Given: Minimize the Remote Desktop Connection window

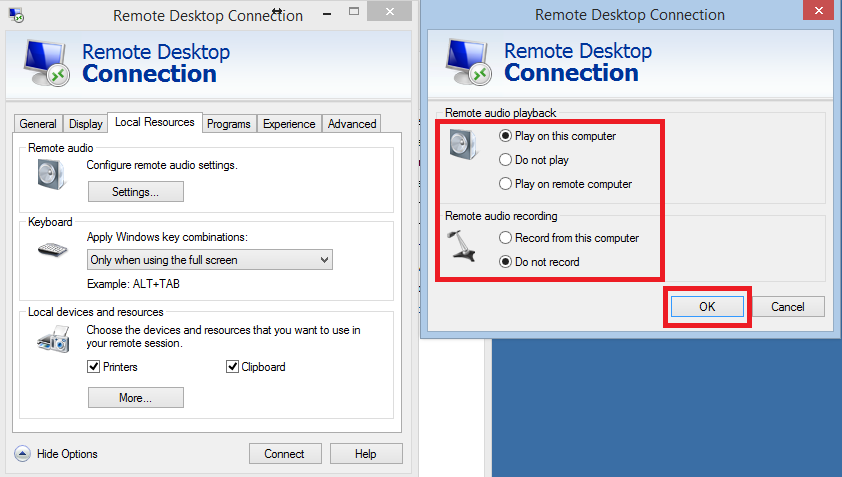Looking at the screenshot, I should point(327,13).
